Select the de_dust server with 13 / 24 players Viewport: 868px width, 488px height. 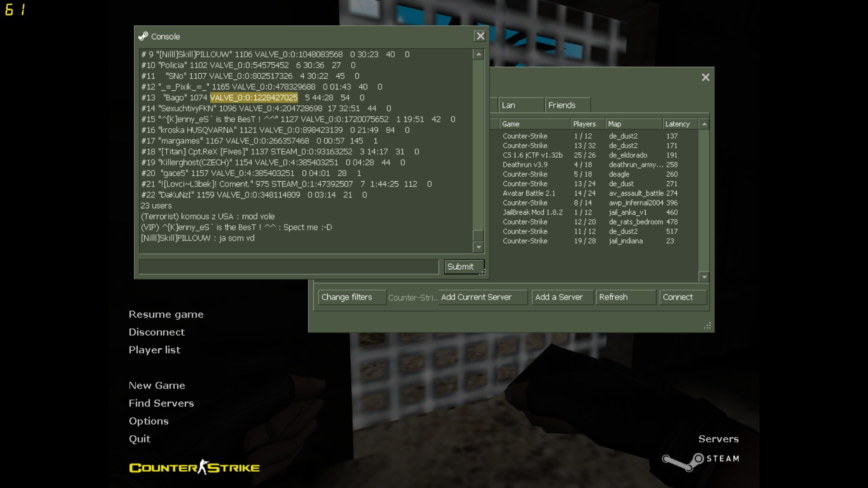coord(594,183)
